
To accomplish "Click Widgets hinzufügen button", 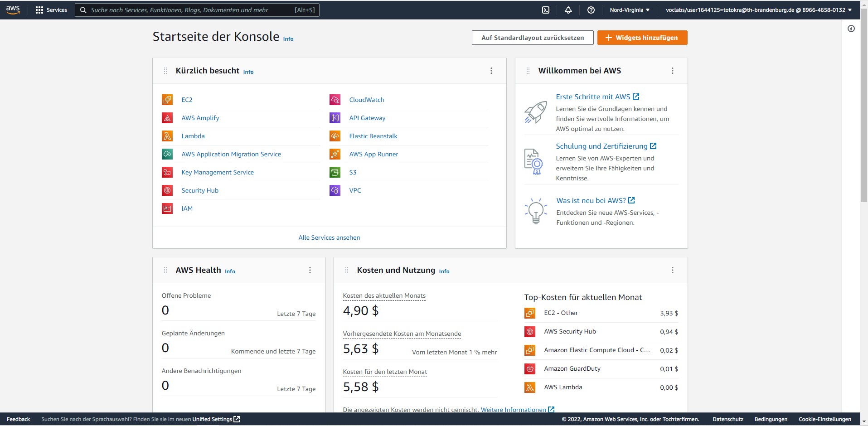I will coord(642,38).
